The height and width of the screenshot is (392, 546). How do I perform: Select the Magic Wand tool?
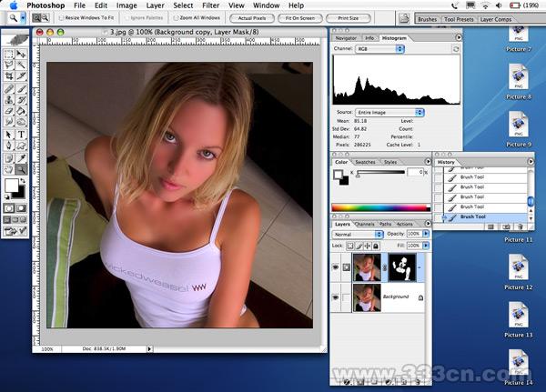point(21,66)
